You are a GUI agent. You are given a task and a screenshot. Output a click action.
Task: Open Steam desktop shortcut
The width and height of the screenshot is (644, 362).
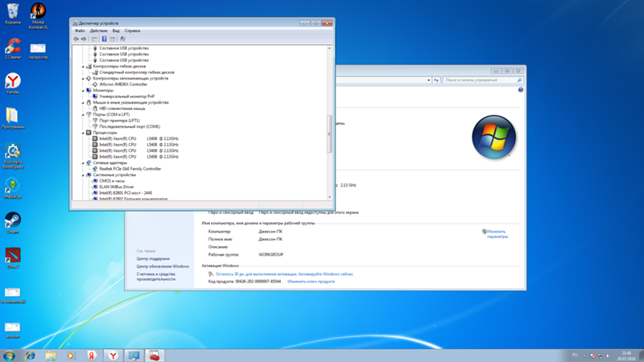coord(13,224)
